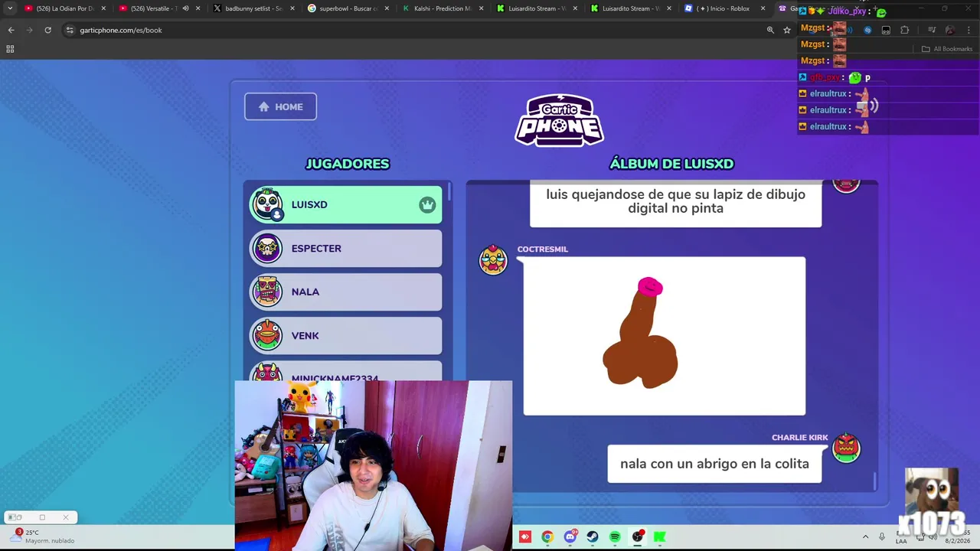Reload the garticphone page
Screen dimensions: 980x551
click(x=47, y=30)
